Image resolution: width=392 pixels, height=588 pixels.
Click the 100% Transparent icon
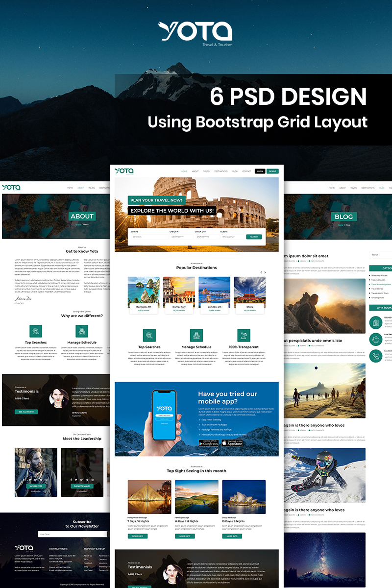click(244, 335)
